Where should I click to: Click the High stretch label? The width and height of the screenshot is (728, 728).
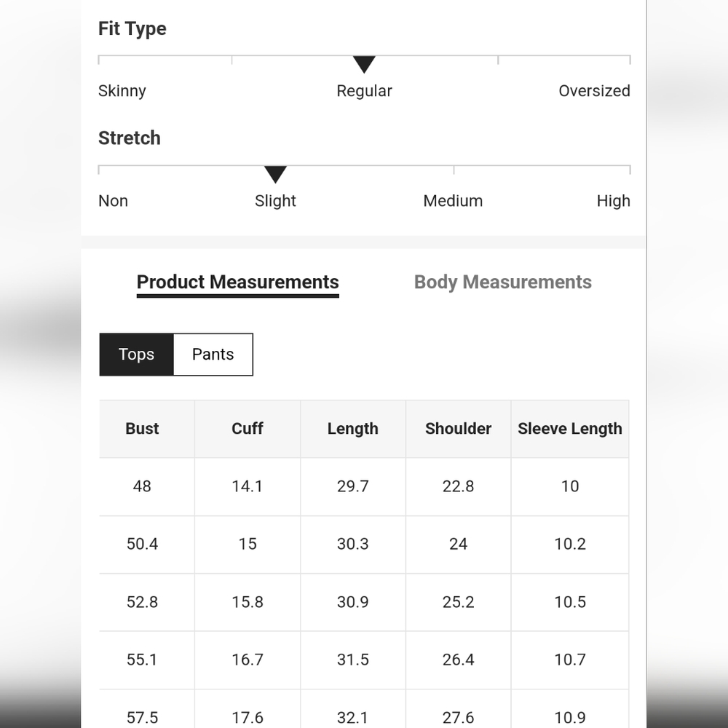point(613,201)
